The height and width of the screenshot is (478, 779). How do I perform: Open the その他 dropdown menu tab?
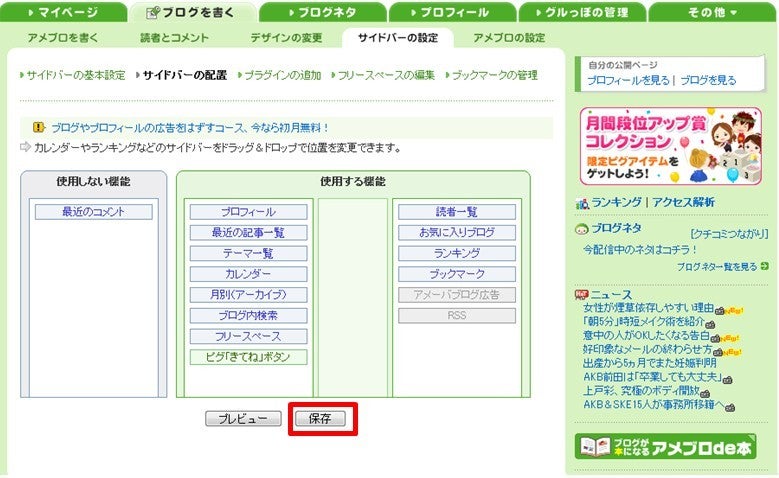coord(712,12)
